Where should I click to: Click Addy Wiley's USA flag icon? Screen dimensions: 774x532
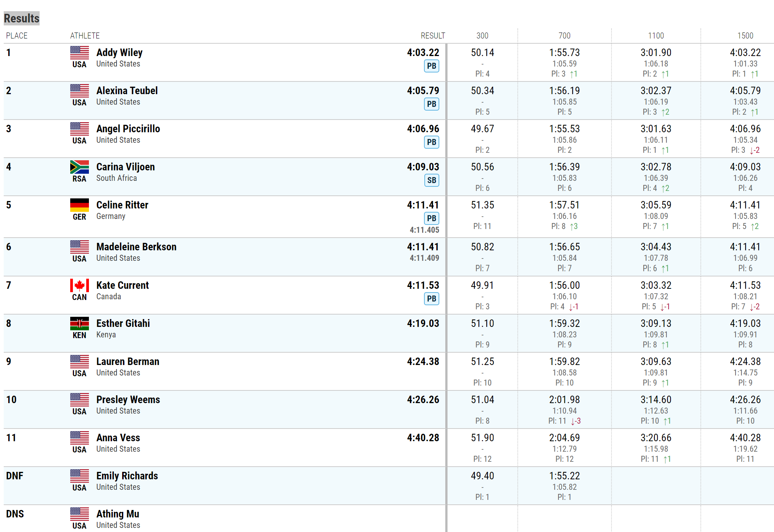click(x=80, y=53)
